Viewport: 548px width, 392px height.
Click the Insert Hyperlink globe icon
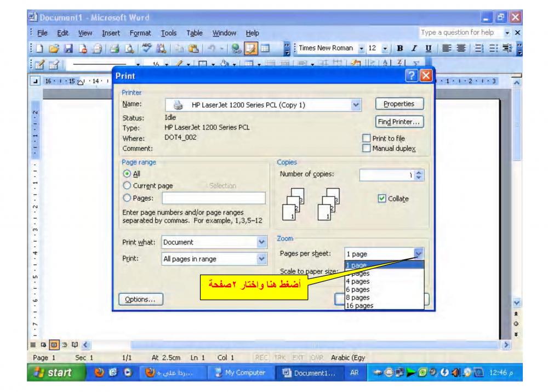click(x=236, y=48)
